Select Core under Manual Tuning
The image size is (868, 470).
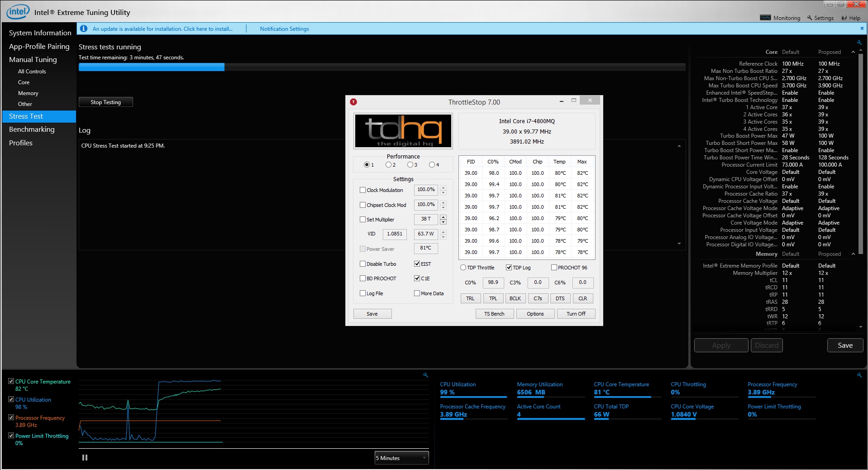pyautogui.click(x=24, y=82)
